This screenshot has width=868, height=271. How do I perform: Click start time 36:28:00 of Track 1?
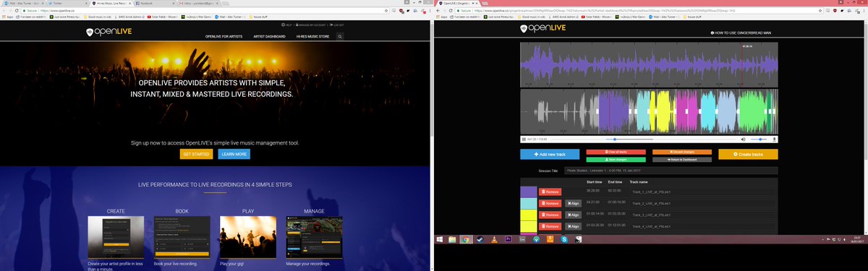tap(594, 192)
